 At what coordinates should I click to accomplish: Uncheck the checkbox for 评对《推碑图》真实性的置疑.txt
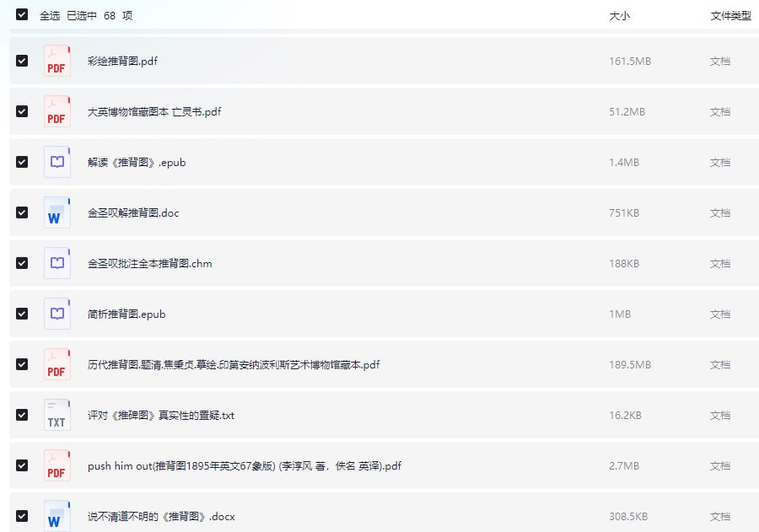tap(22, 415)
